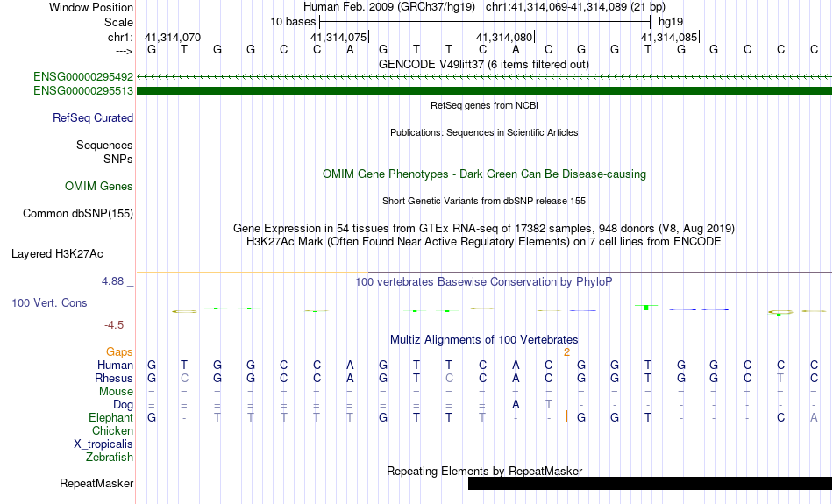The image size is (833, 504).
Task: Click the Window Position label
Action: 91,7
